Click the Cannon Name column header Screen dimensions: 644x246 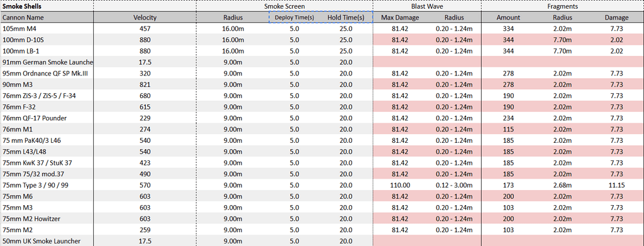(x=47, y=17)
